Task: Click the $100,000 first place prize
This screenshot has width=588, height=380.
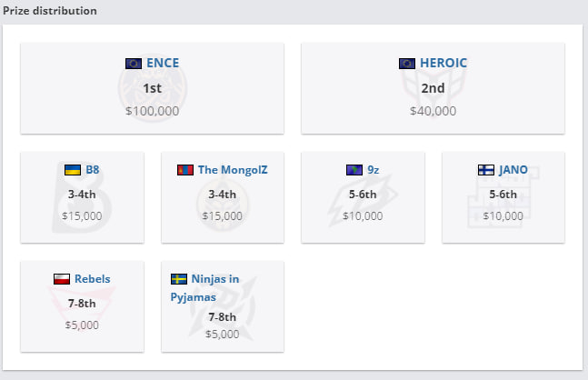Action: [x=153, y=111]
